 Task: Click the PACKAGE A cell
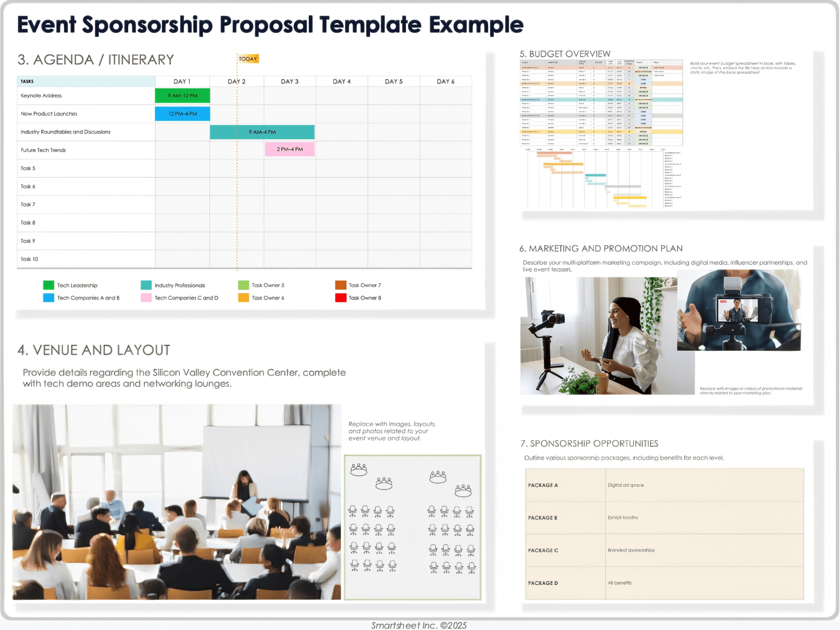565,485
